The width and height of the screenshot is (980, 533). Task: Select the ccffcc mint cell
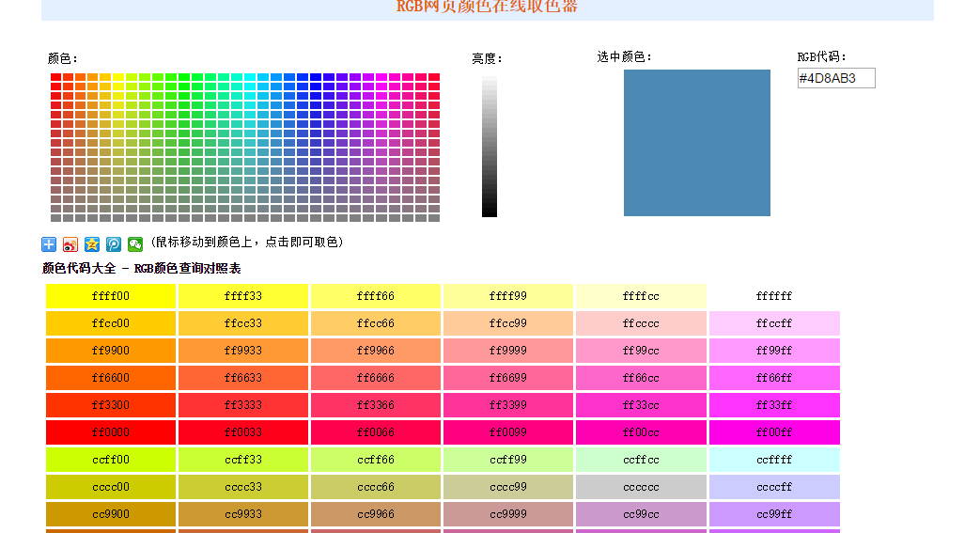click(641, 460)
